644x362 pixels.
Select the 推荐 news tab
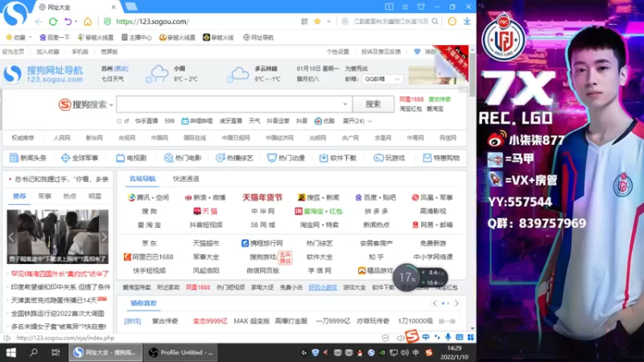[19, 196]
